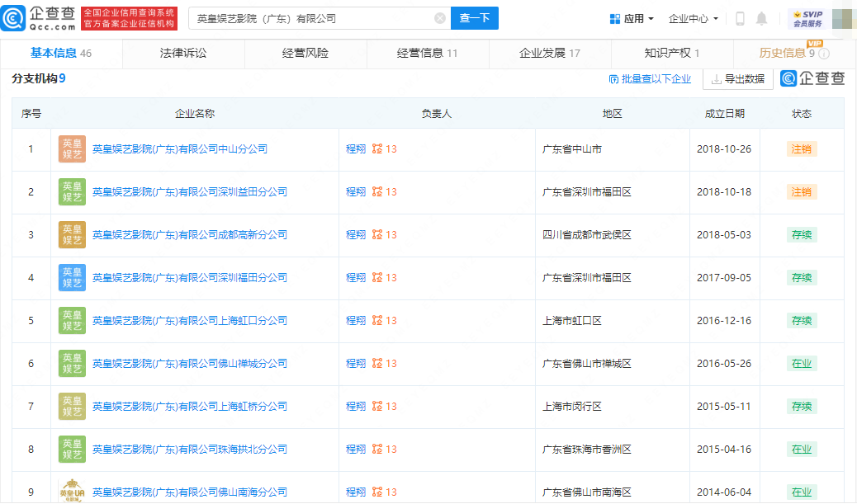
Task: Open 英皇娱艺影院(广东)有限公司成都高新分公司 link
Action: pyautogui.click(x=190, y=235)
